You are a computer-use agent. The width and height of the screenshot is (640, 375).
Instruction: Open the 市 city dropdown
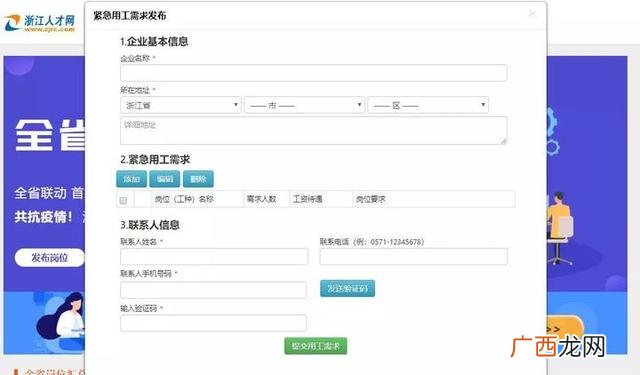coord(304,105)
